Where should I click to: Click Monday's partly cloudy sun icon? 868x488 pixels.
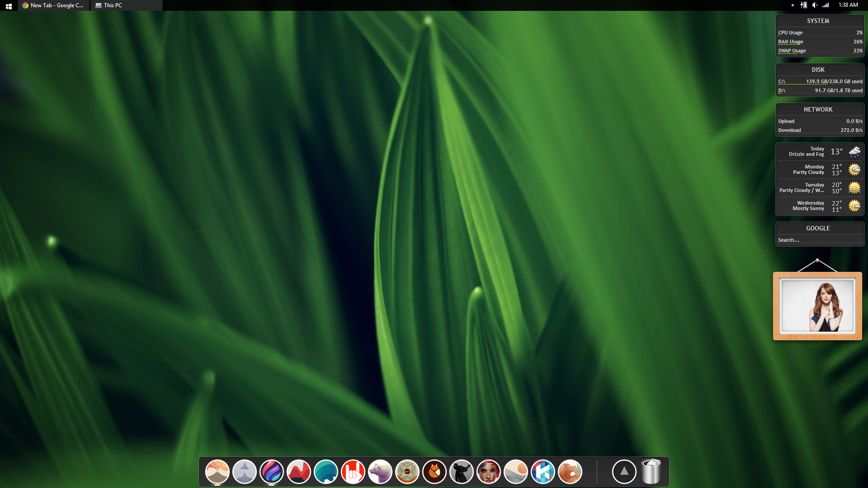pyautogui.click(x=854, y=170)
